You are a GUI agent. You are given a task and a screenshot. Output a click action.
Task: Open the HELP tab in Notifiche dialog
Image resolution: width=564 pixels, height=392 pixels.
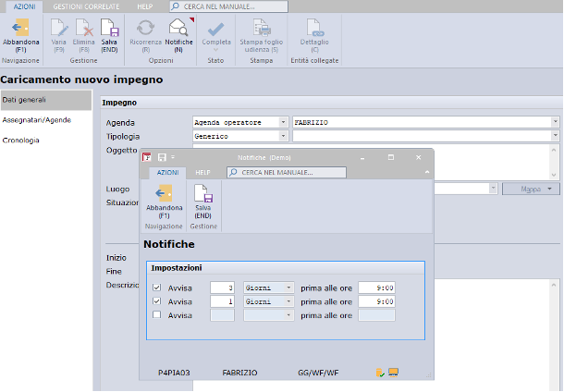202,173
